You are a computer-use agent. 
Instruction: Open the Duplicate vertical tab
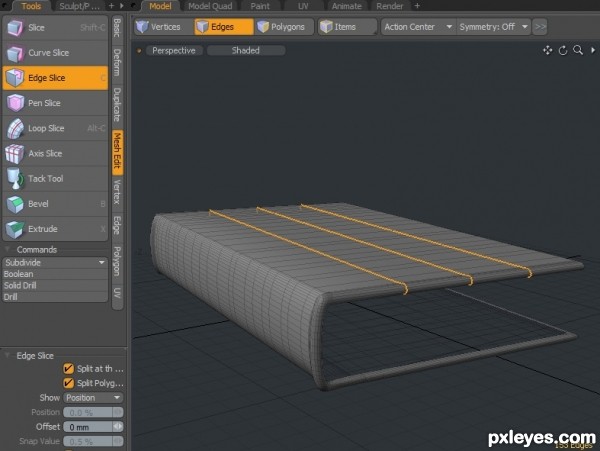(117, 105)
